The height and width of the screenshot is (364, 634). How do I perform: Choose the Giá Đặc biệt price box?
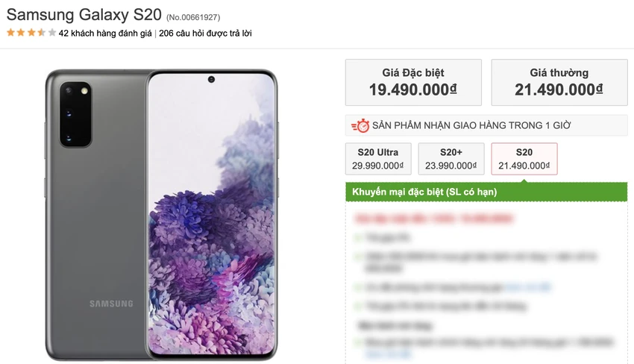point(413,83)
